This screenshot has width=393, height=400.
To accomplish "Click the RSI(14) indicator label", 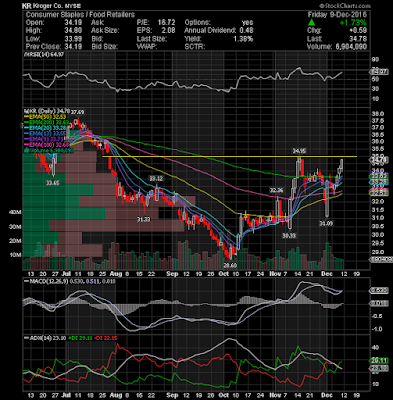I will pos(44,54).
